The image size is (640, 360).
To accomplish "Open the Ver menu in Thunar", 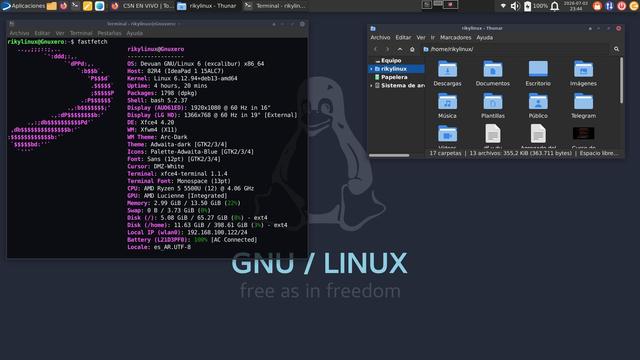I will click(421, 37).
